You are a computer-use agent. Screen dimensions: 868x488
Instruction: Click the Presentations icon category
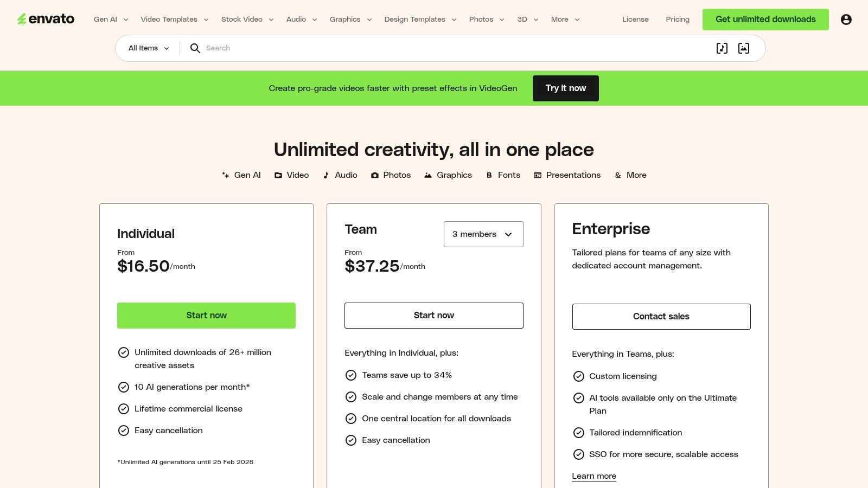click(537, 175)
